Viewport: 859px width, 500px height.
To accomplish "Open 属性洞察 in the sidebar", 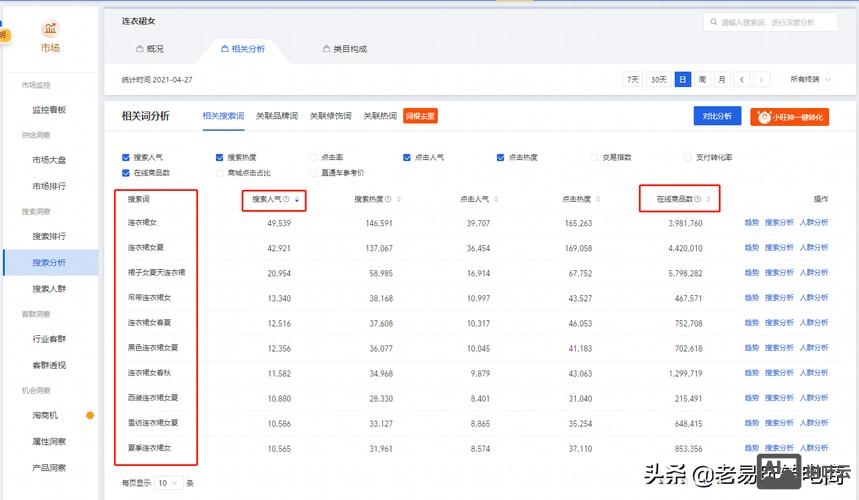I will point(49,441).
